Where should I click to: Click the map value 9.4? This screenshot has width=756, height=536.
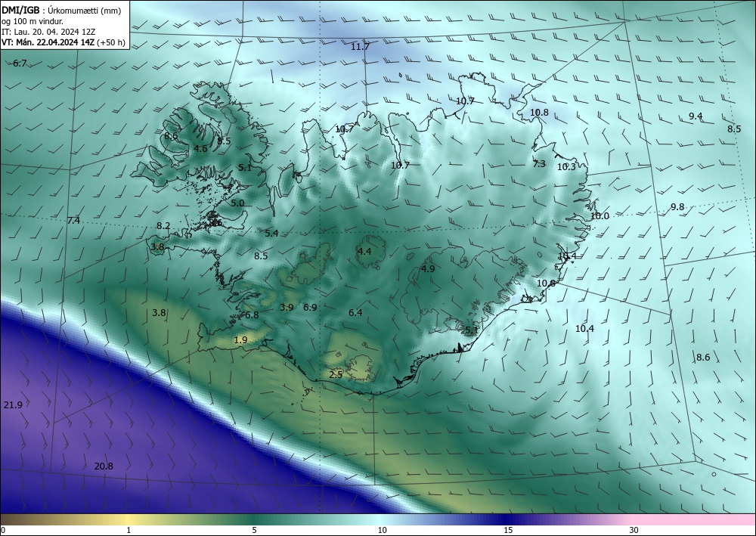[696, 116]
